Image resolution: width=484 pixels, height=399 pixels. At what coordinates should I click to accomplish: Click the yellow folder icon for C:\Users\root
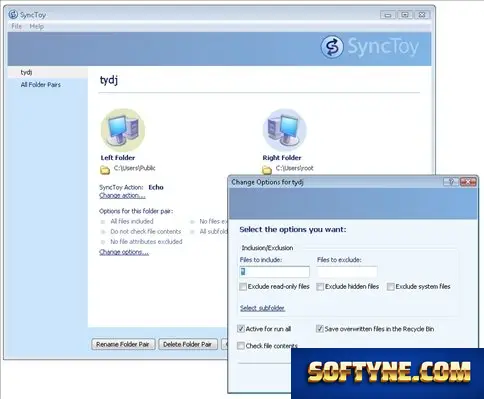[267, 170]
